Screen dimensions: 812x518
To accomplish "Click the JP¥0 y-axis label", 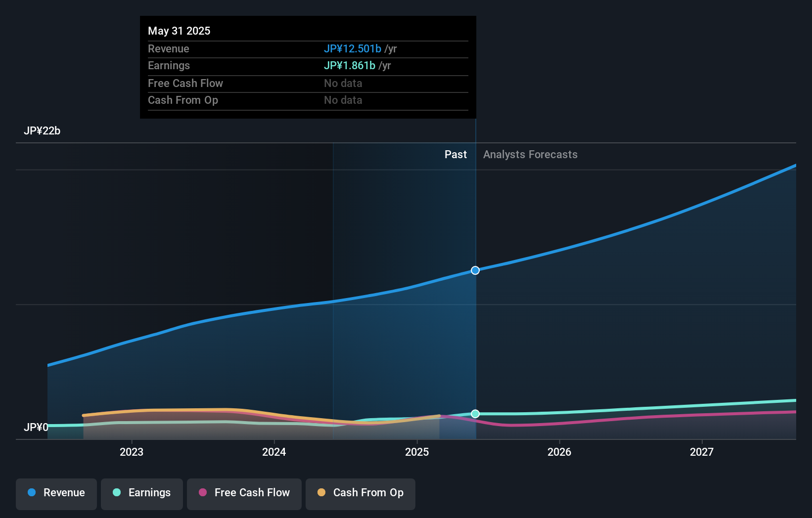I will tap(36, 427).
